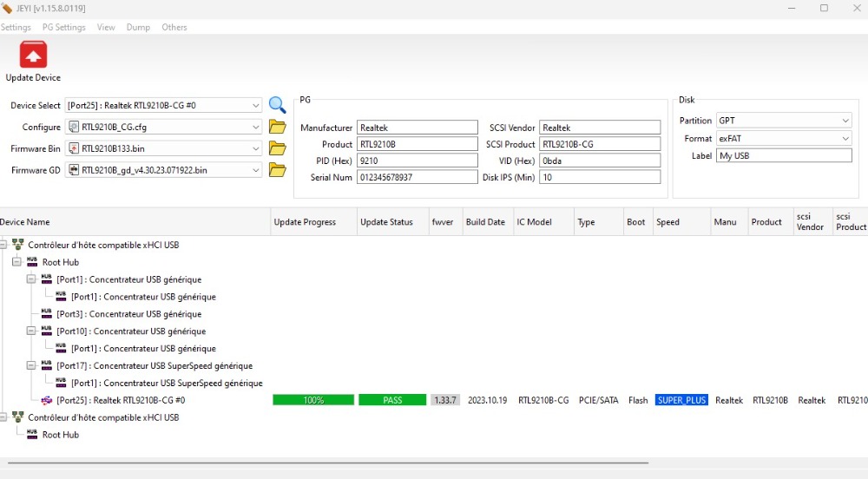Click the Update Progress column header

(305, 222)
